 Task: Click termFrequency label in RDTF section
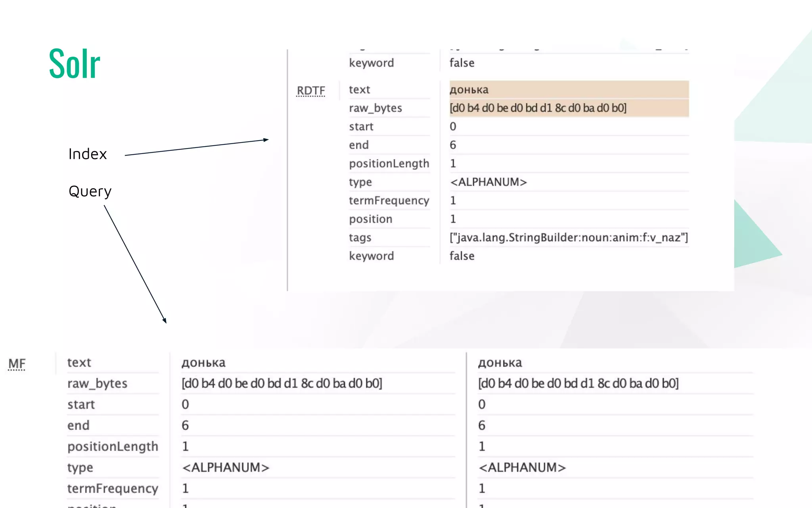pyautogui.click(x=389, y=200)
